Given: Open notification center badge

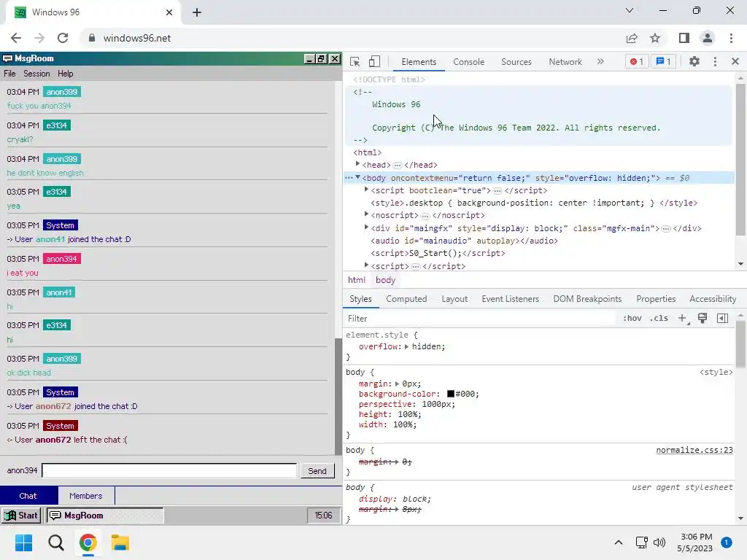Looking at the screenshot, I should coord(727,542).
